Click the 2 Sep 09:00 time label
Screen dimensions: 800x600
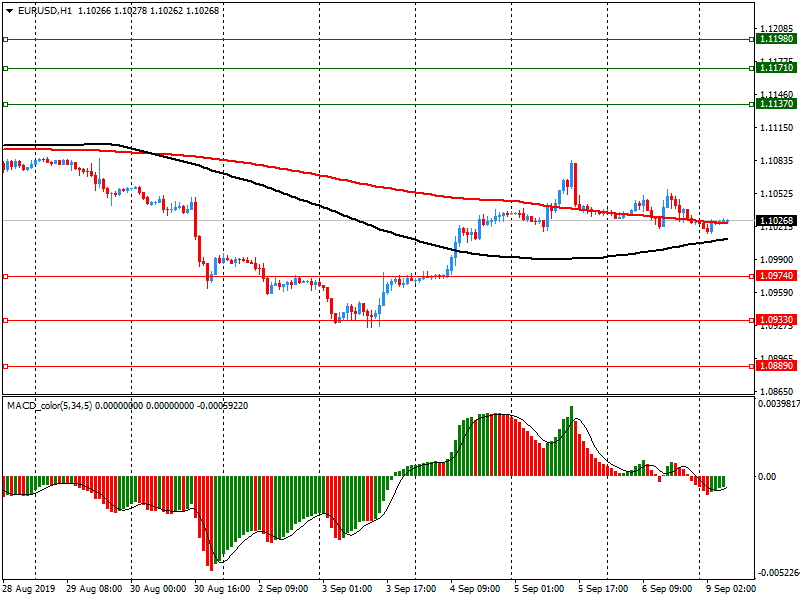tap(283, 588)
